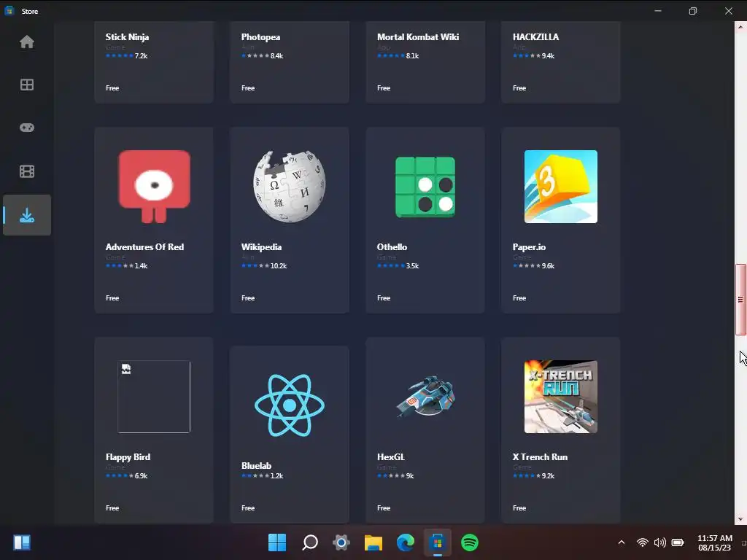Click Free price on Wikipedia card
Screen dimensions: 747x560
pyautogui.click(x=248, y=298)
